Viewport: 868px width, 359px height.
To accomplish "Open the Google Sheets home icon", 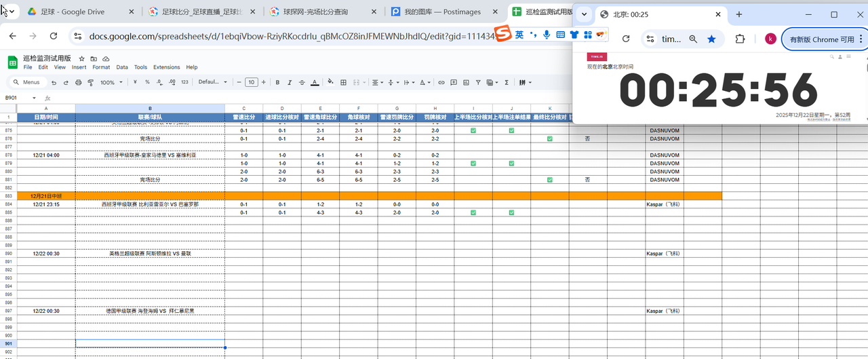I will tap(12, 62).
